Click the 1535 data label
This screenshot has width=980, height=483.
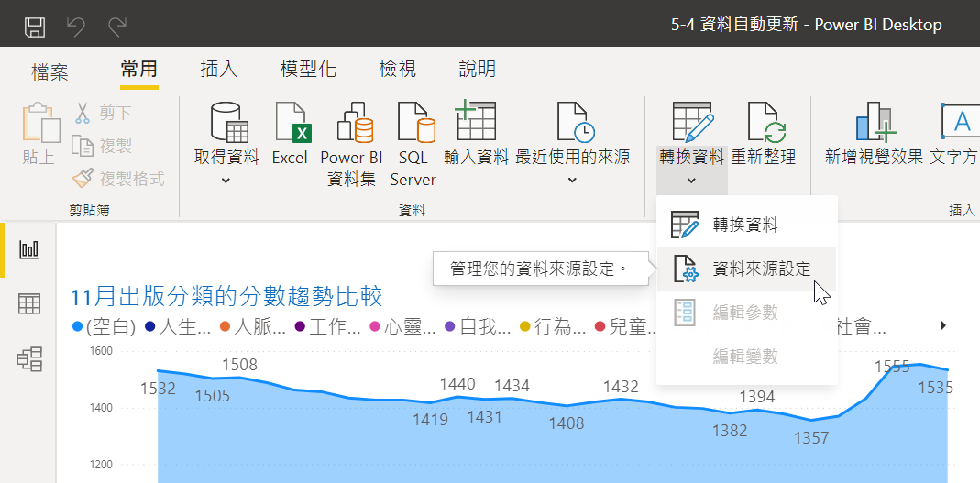tap(936, 388)
